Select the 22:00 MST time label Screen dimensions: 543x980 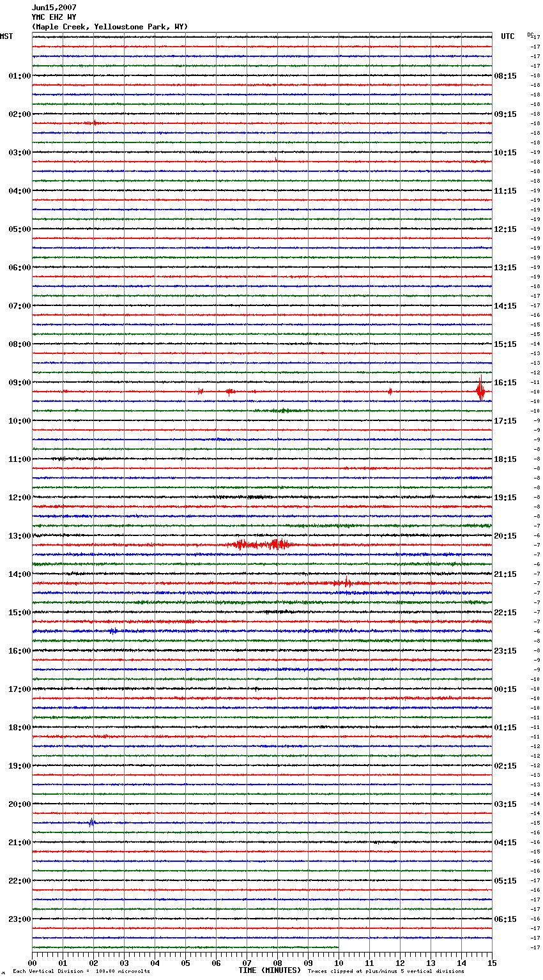[20, 881]
